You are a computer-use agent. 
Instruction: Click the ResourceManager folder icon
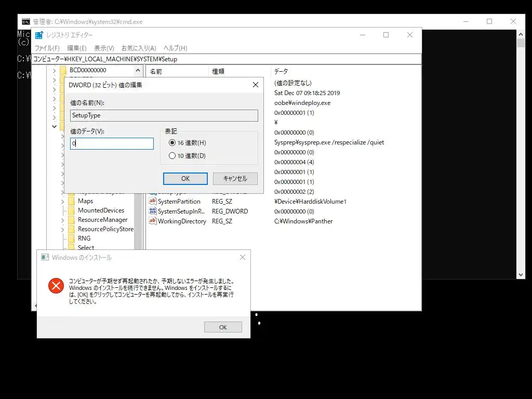(71, 220)
